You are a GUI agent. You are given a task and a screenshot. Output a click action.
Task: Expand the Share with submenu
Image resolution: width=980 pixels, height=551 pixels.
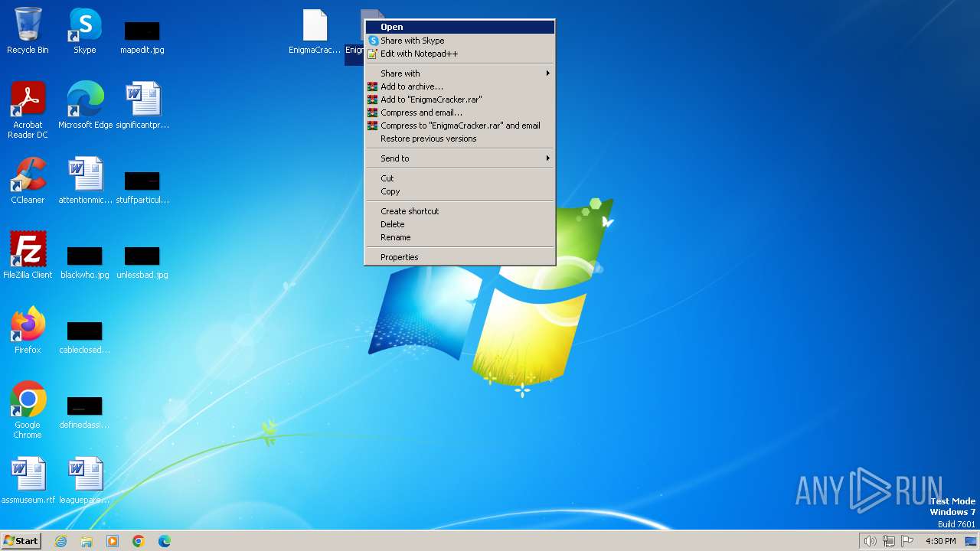pyautogui.click(x=459, y=73)
